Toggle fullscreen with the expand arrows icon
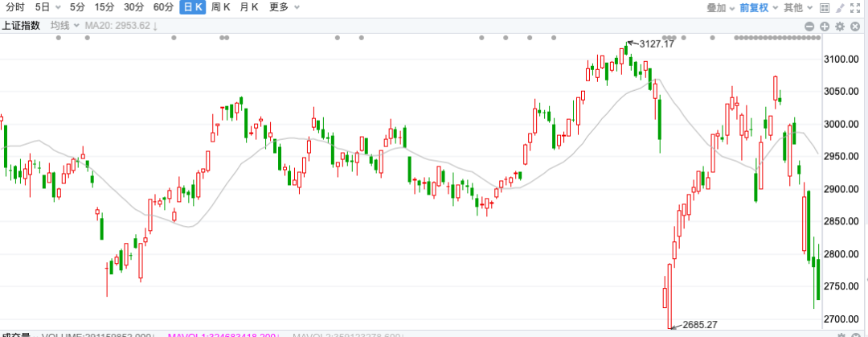 tap(855, 8)
